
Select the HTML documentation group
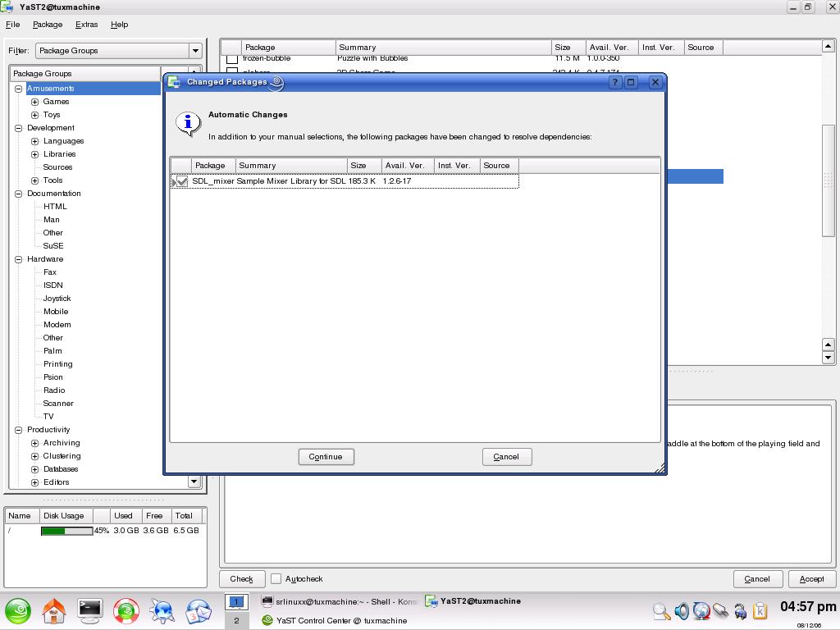55,207
